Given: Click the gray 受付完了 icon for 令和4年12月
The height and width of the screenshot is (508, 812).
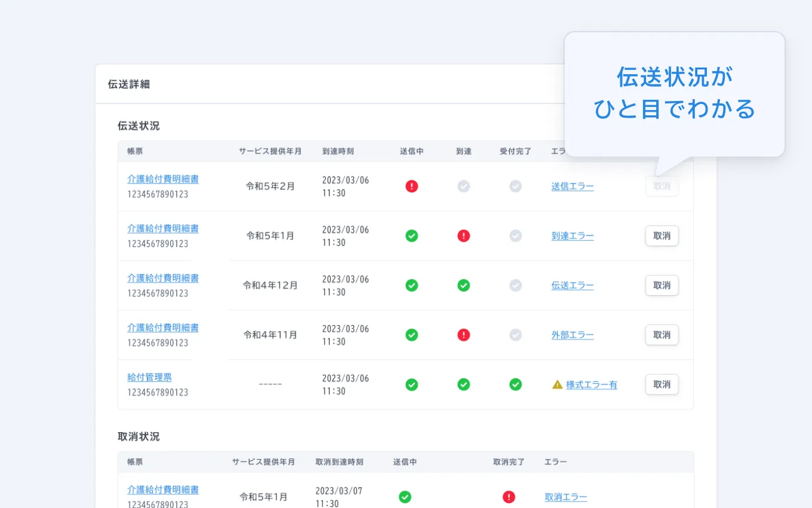Looking at the screenshot, I should [x=515, y=285].
